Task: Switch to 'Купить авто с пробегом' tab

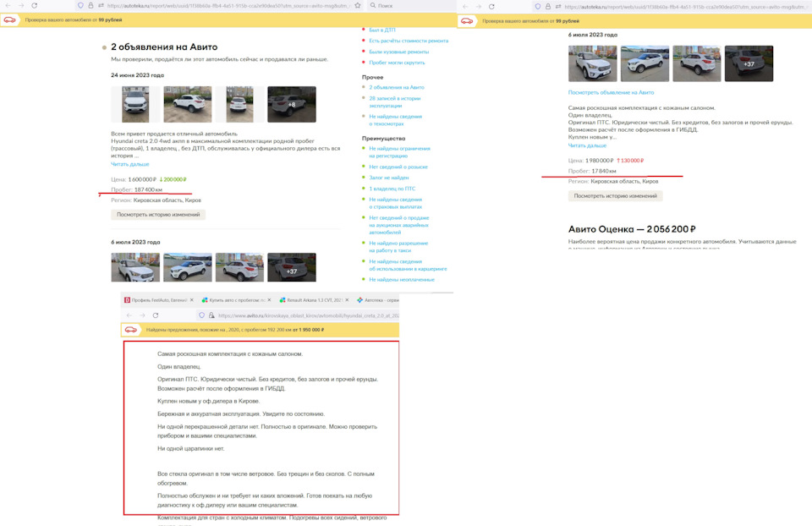Action: click(x=237, y=299)
